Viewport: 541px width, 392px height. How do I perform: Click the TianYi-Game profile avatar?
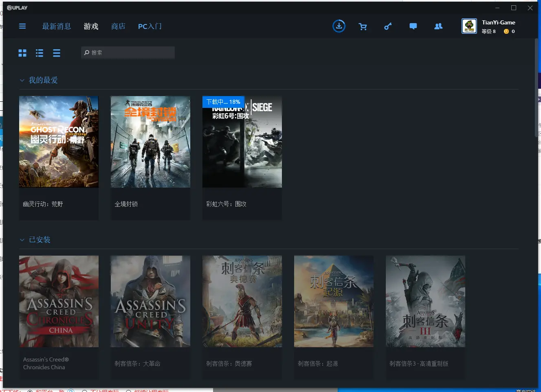pos(469,26)
